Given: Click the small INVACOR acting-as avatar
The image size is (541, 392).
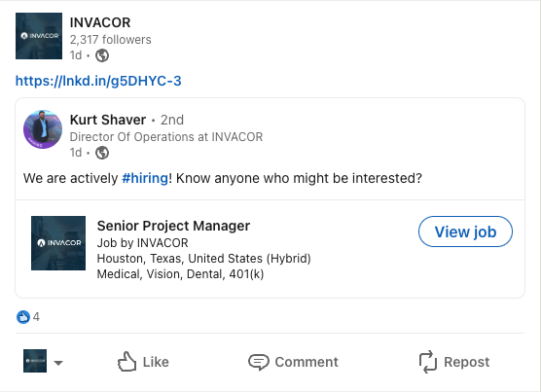Looking at the screenshot, I should pyautogui.click(x=35, y=361).
